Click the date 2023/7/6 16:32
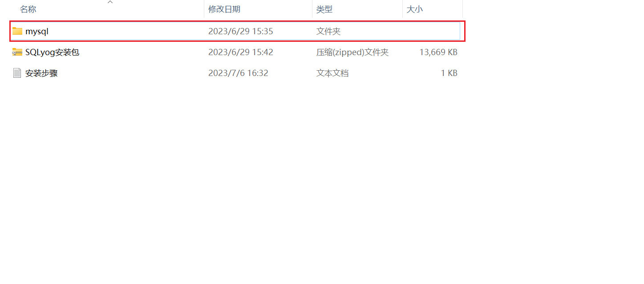 (238, 73)
